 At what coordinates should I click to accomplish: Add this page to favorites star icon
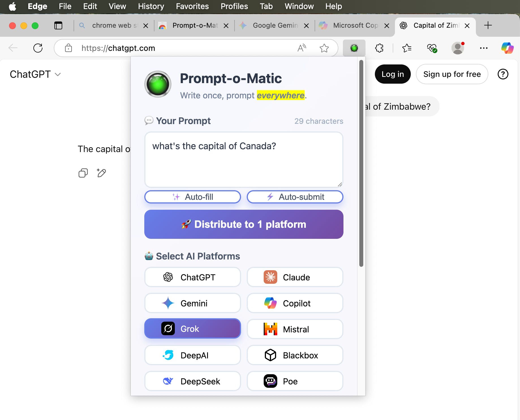(324, 48)
